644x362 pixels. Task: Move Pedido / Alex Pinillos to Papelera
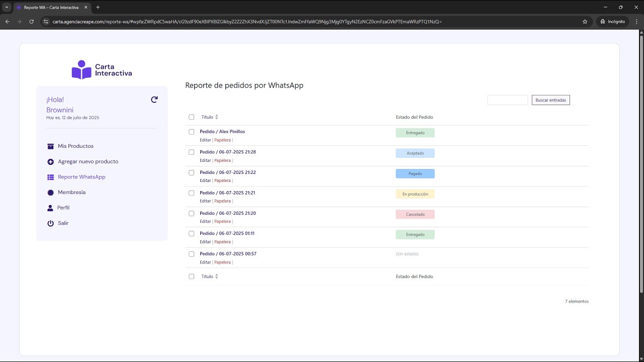(x=222, y=140)
